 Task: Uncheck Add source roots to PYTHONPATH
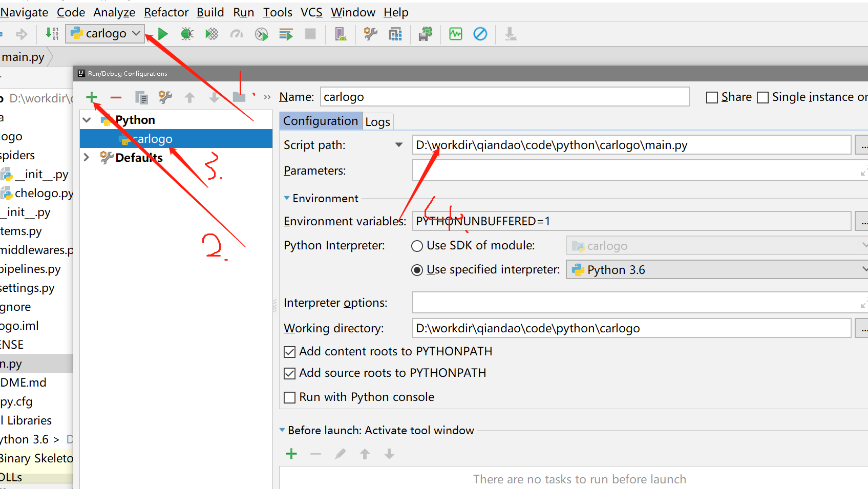[x=289, y=373]
